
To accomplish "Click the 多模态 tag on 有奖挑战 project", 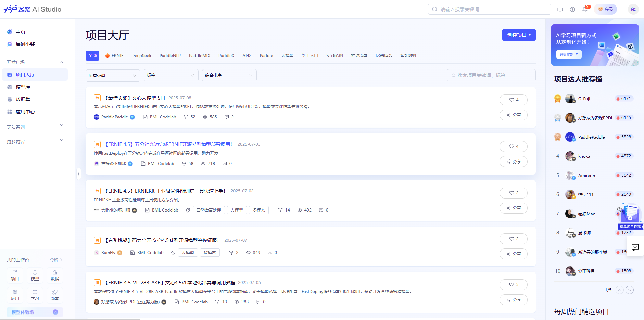I will click(x=210, y=253).
